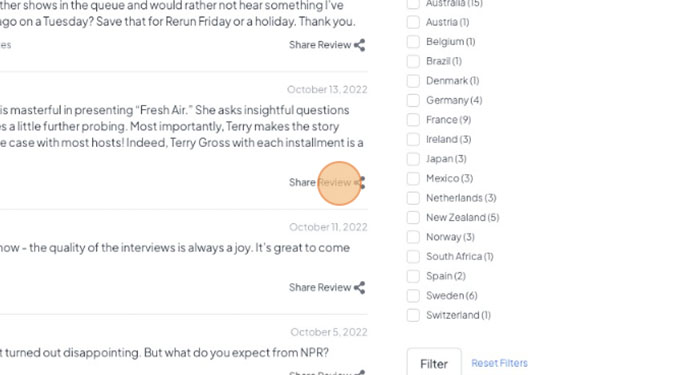680x375 pixels.
Task: Click share icon on the Rerun Friday review
Action: (359, 45)
